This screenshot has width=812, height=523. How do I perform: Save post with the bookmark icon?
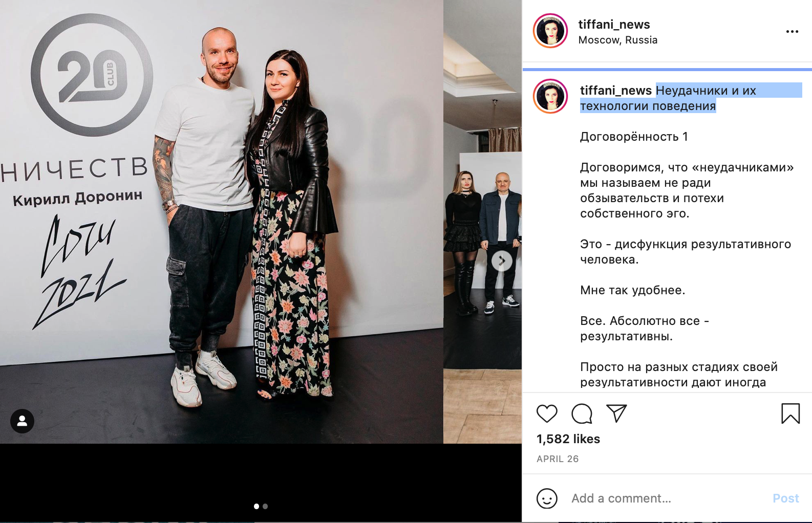point(790,413)
